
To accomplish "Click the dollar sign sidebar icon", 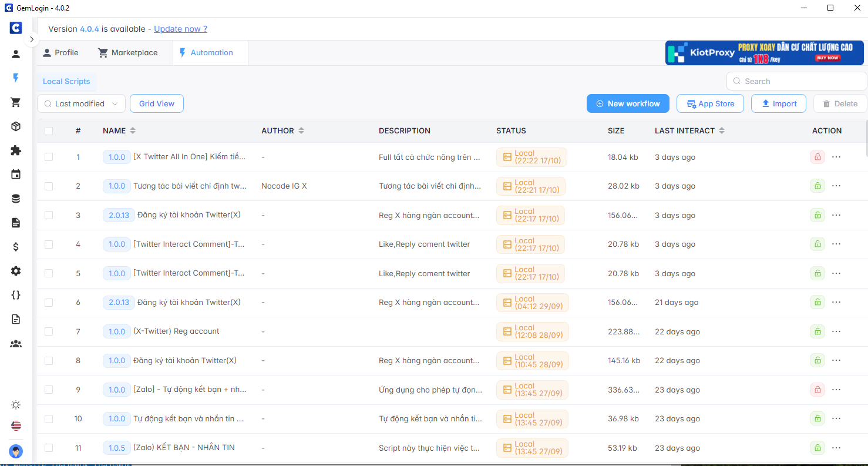I will 16,247.
